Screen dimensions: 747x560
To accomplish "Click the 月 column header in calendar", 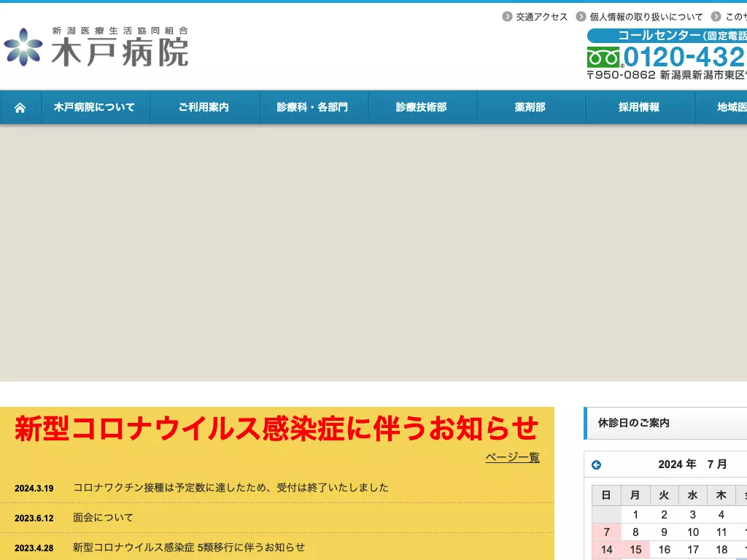I will point(635,495).
